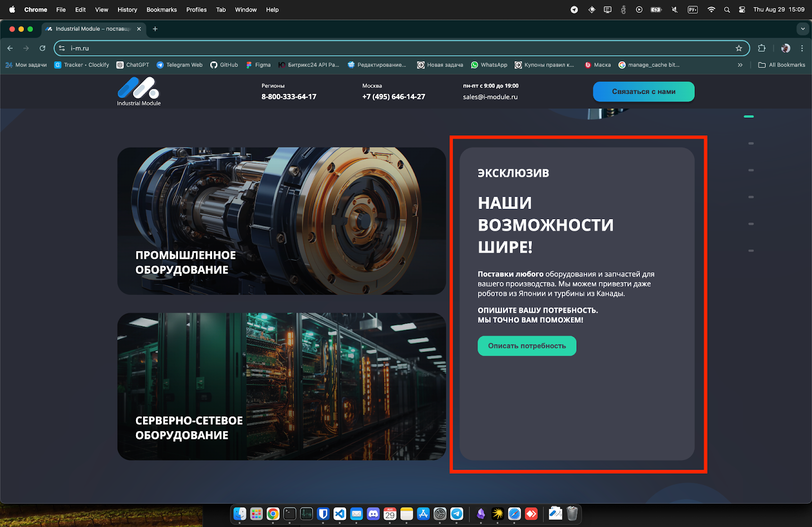Screen dimensions: 812x527
Task: Open Telegram from the Dock
Action: pos(457,514)
